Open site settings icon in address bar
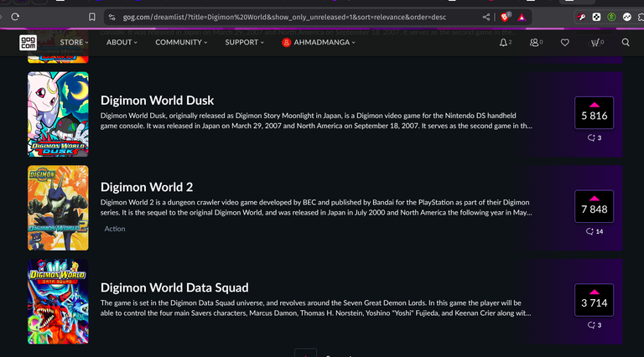 click(x=112, y=17)
